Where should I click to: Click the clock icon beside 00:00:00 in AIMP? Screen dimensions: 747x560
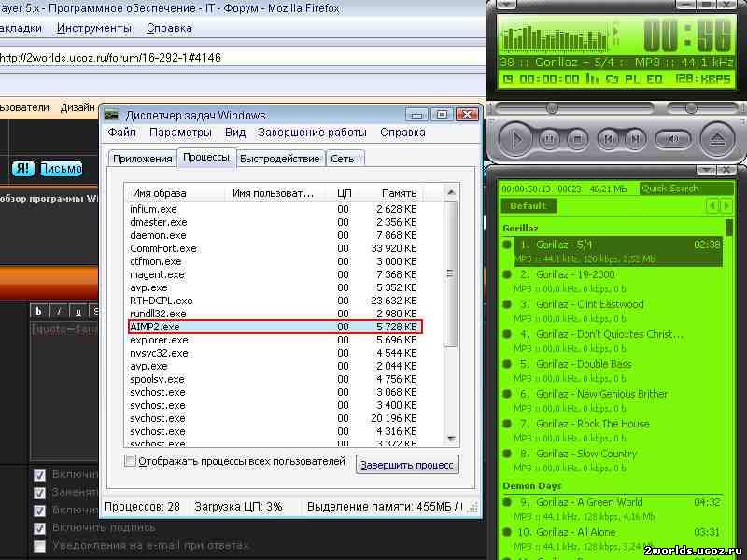508,79
